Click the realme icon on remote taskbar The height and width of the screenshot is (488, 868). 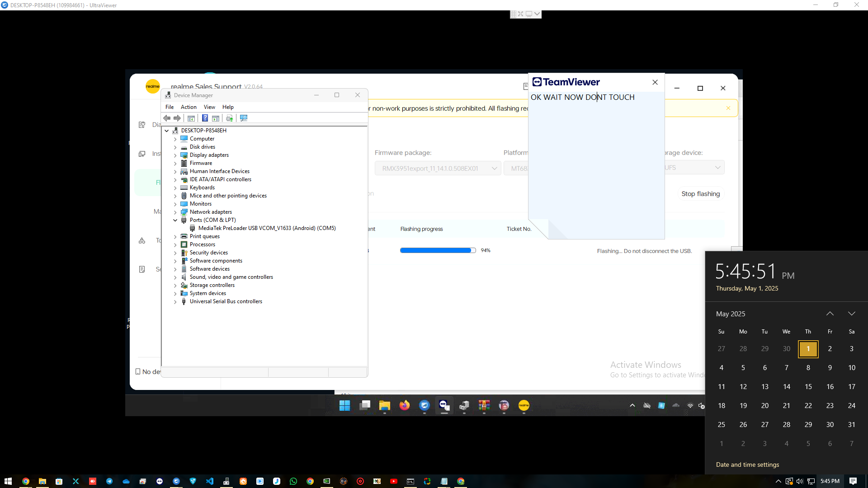(x=524, y=405)
